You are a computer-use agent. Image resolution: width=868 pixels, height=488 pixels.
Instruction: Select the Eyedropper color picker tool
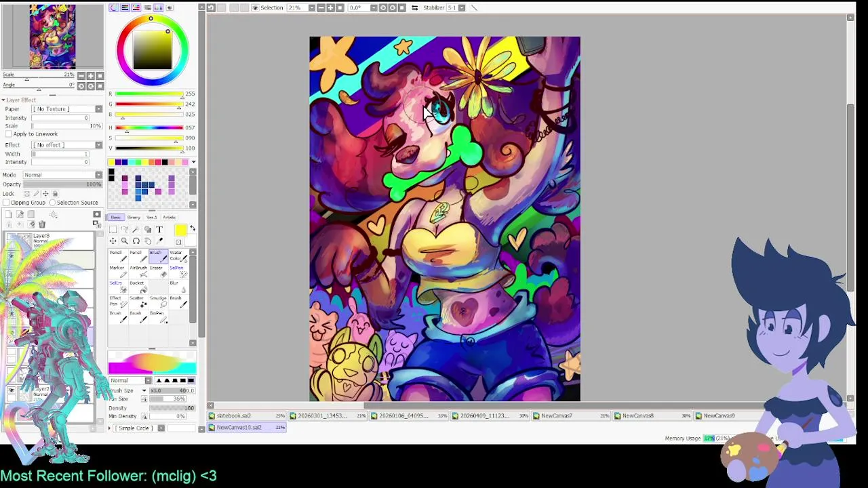click(159, 241)
